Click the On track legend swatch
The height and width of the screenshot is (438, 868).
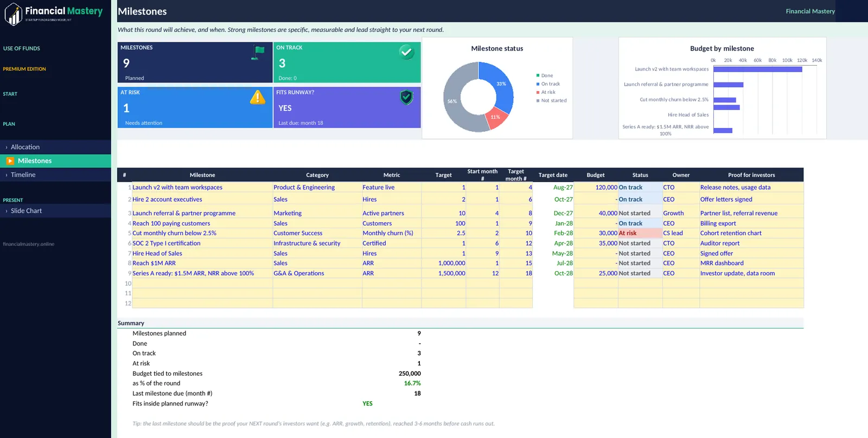pyautogui.click(x=538, y=84)
